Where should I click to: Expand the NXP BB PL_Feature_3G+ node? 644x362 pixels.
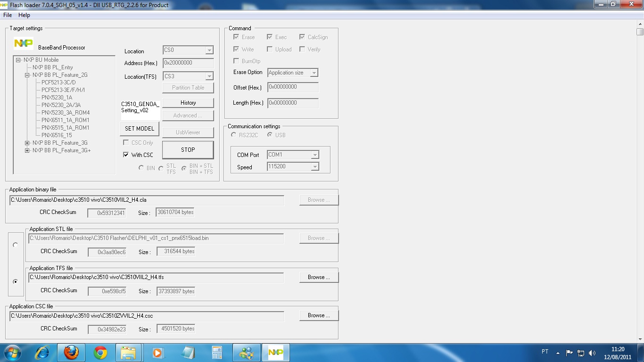[x=27, y=150]
